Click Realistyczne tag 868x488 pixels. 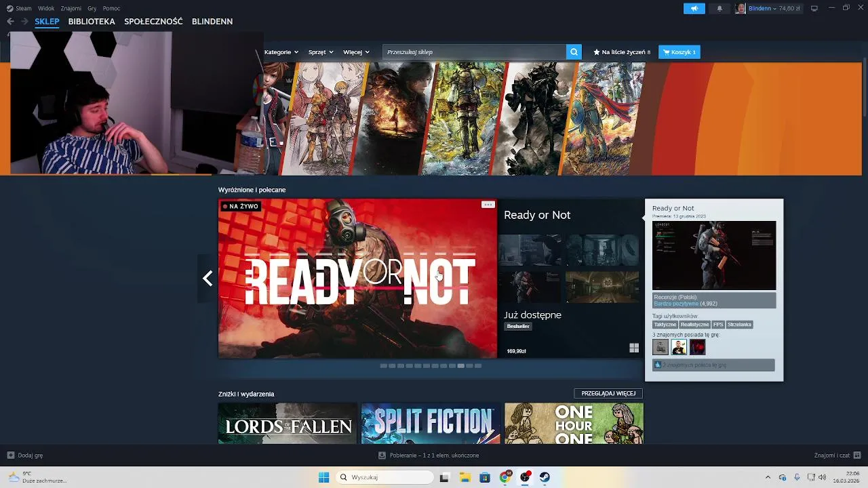[x=694, y=325]
